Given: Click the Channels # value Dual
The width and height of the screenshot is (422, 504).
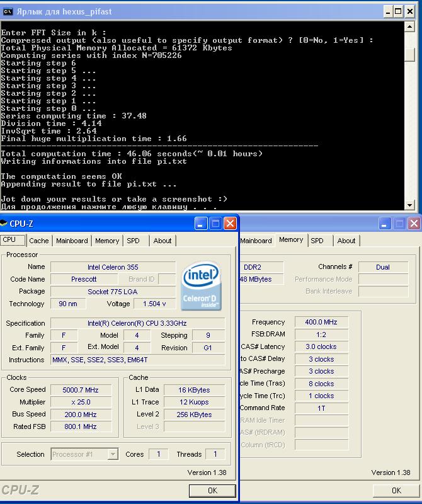Looking at the screenshot, I should [383, 267].
